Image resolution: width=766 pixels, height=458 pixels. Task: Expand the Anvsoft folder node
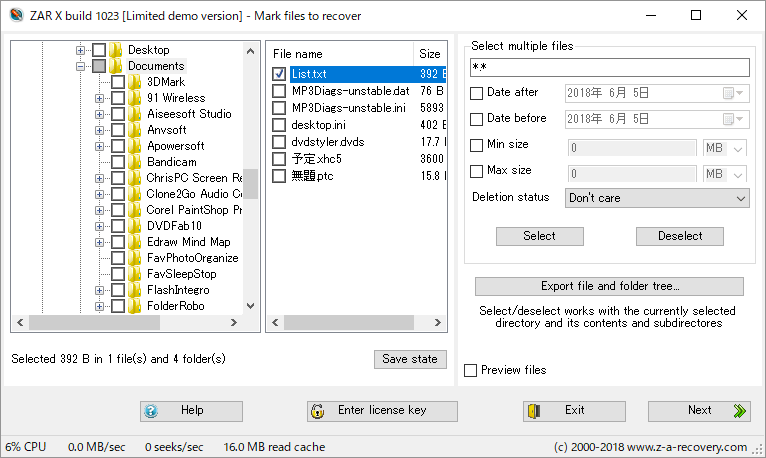tap(99, 130)
